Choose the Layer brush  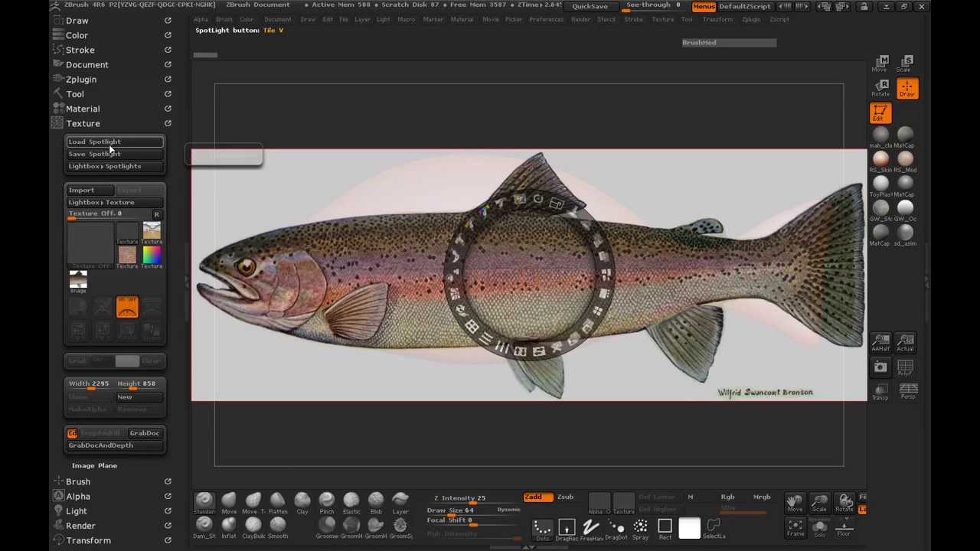tap(400, 502)
